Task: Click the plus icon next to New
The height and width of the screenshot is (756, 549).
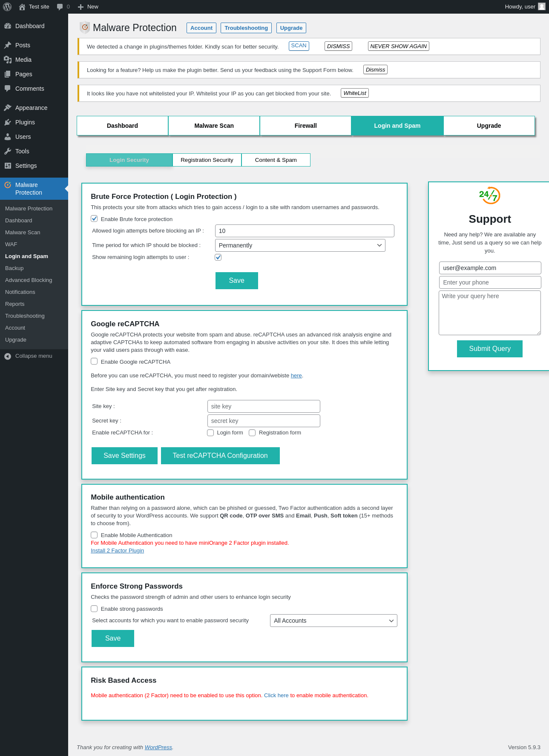Action: [x=80, y=7]
